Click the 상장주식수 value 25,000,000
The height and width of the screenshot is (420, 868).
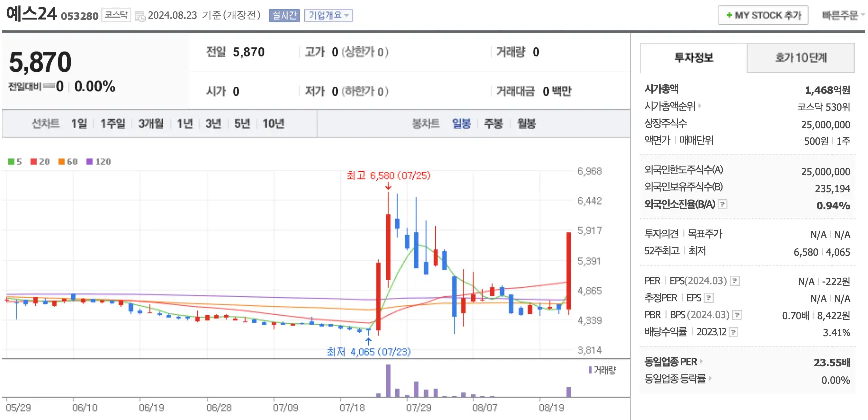coord(825,125)
